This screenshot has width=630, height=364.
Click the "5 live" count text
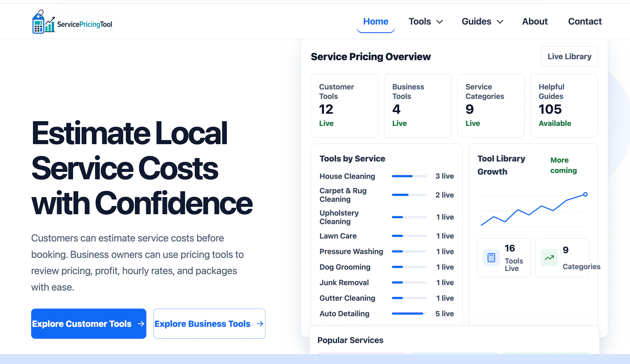(444, 314)
